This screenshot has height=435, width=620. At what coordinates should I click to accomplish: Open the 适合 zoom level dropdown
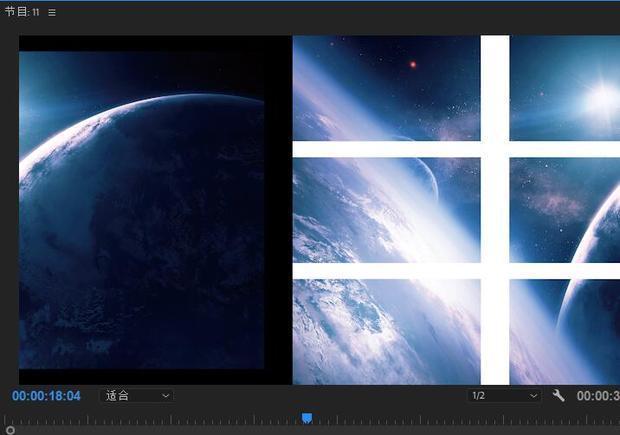(x=138, y=396)
